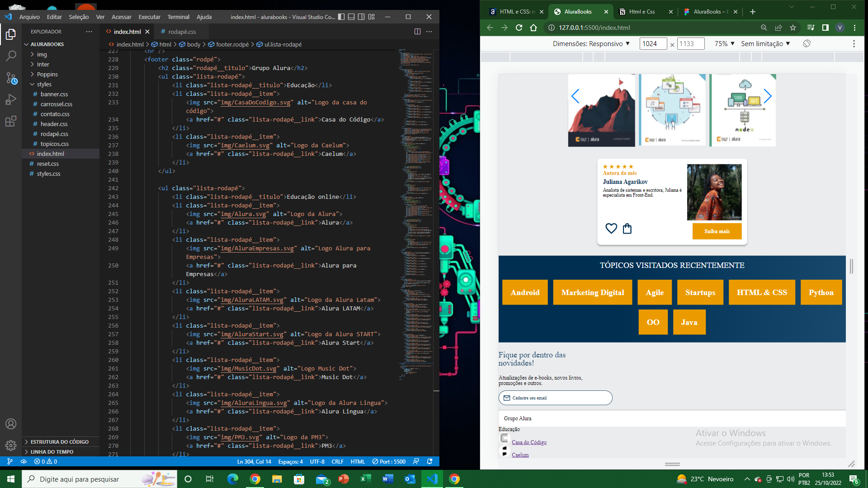Open the Run and Debug view
The width and height of the screenshot is (868, 488).
point(11,99)
